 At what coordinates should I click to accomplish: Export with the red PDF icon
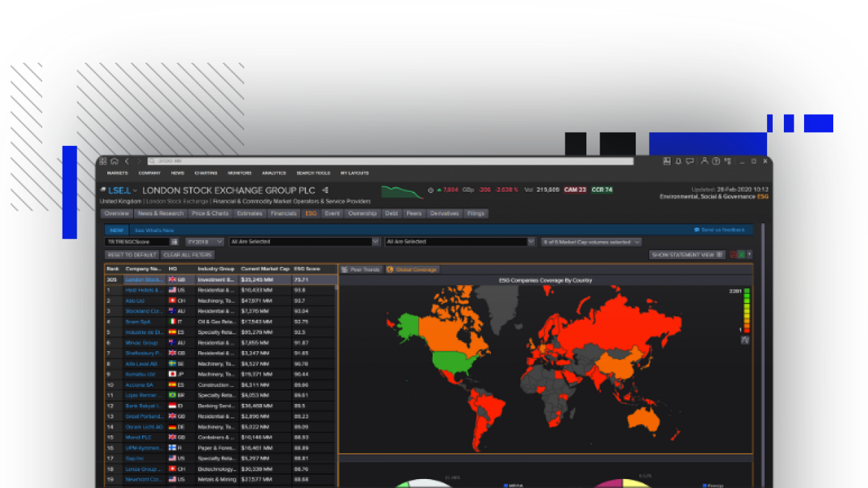[734, 254]
